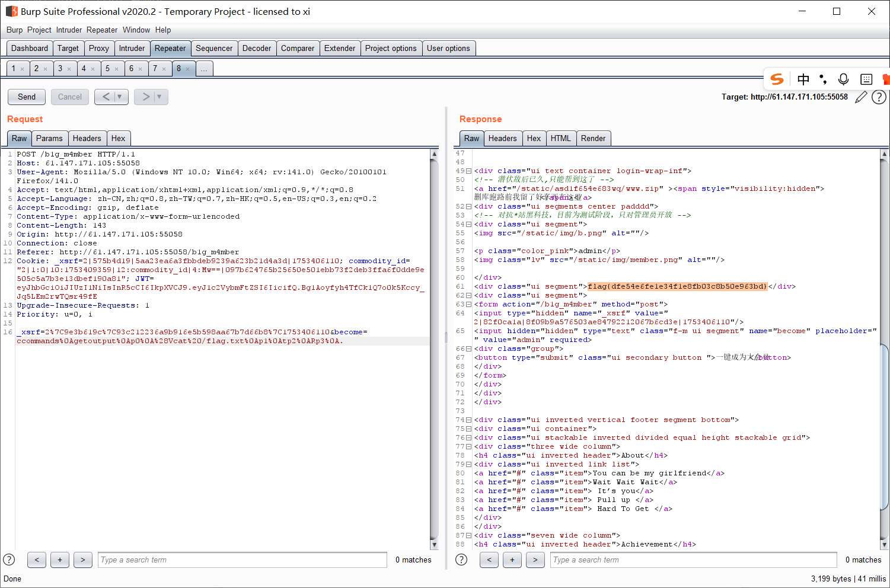Open the Comparer tool tab
Viewport: 890px width, 588px height.
click(x=298, y=49)
